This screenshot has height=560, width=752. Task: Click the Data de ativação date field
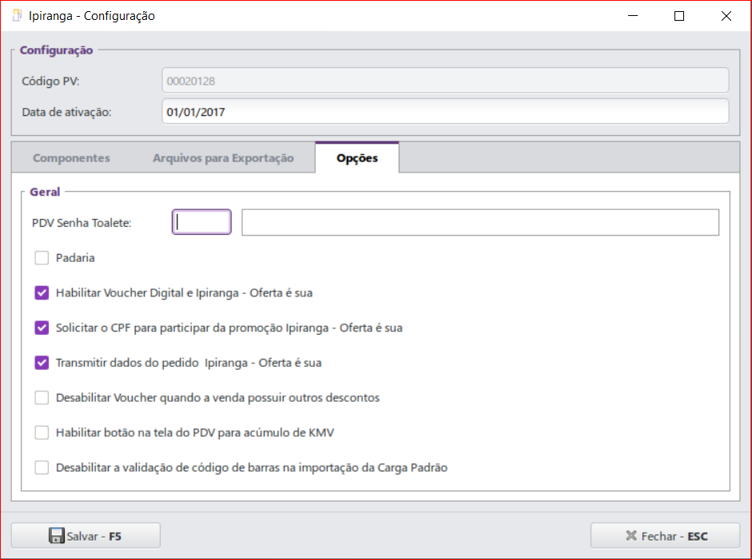[x=445, y=111]
